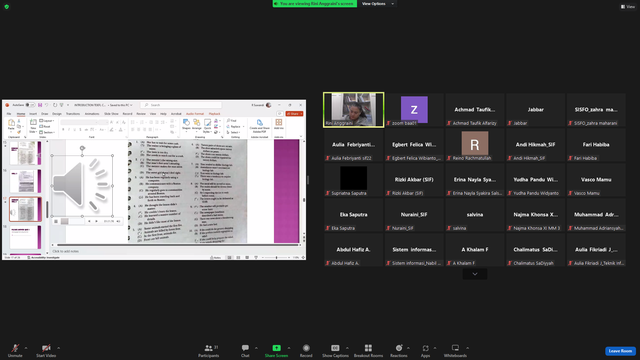The height and width of the screenshot is (360, 640).
Task: Click the PowerPoint Save icon
Action: (40, 105)
